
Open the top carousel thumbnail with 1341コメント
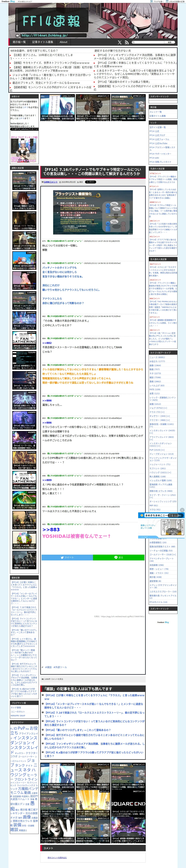click(57, 107)
